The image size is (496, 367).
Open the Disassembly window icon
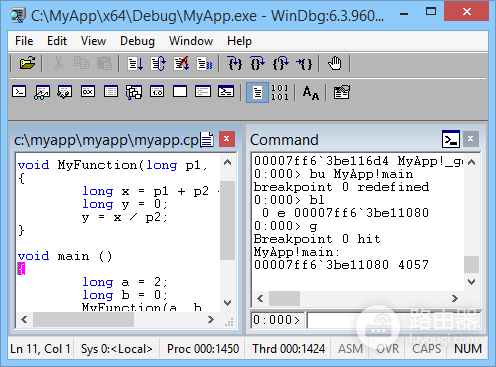coord(157,91)
